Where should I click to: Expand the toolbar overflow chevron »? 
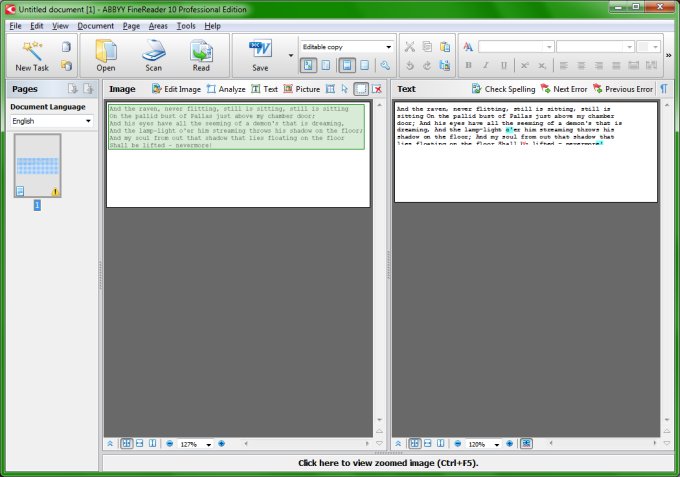(x=668, y=55)
